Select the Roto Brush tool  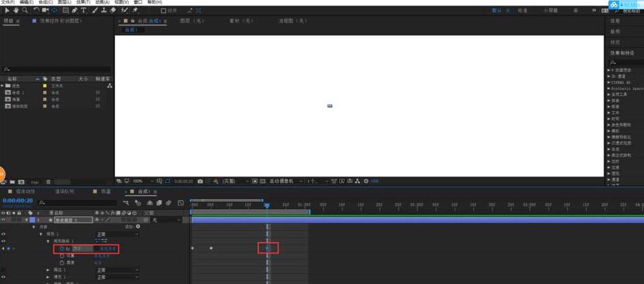(125, 10)
